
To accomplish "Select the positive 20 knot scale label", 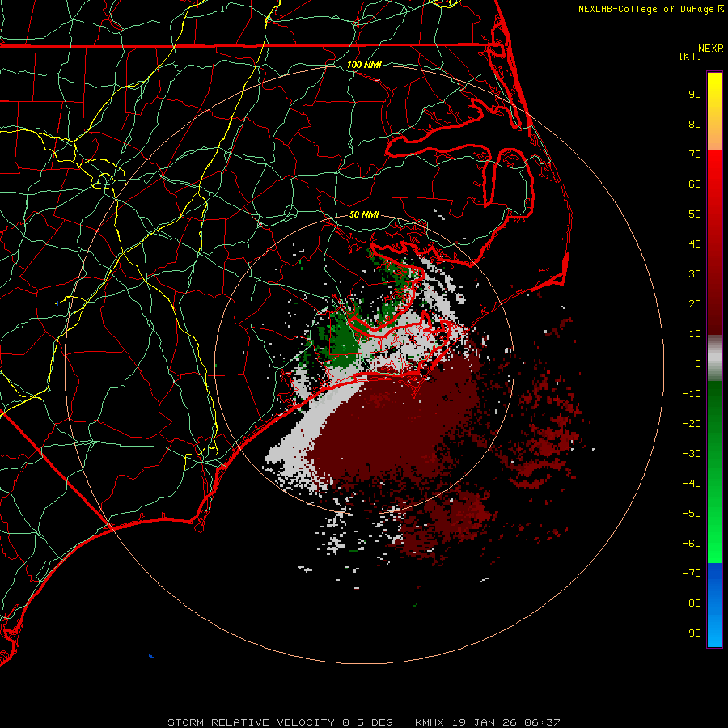I will pos(695,303).
